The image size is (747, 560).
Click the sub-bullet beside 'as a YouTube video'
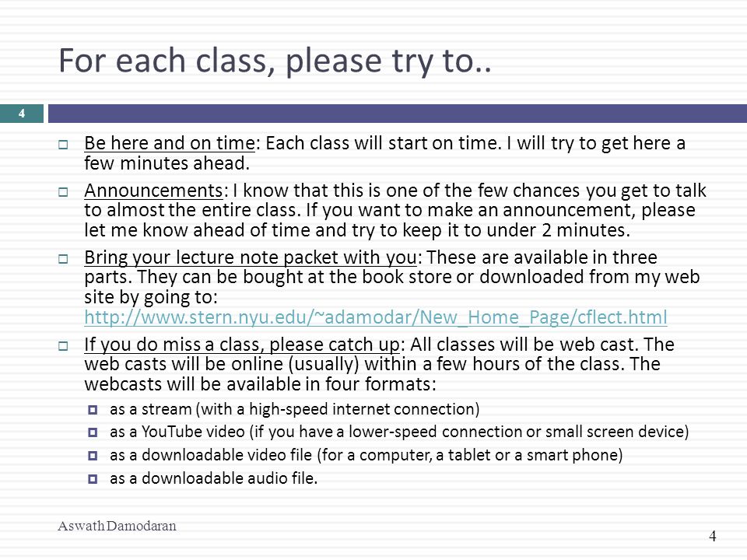pyautogui.click(x=93, y=432)
